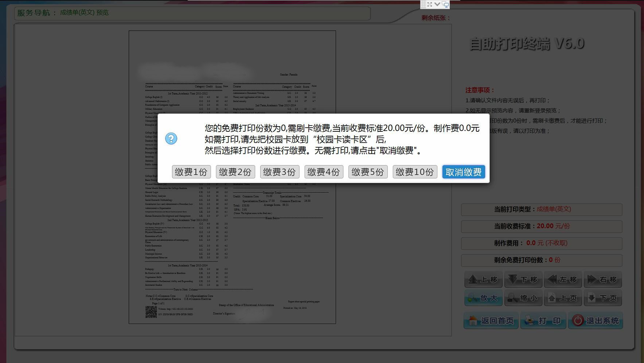Pay for five copies with 缴费5份
Screen dimensions: 644x363
click(x=368, y=172)
